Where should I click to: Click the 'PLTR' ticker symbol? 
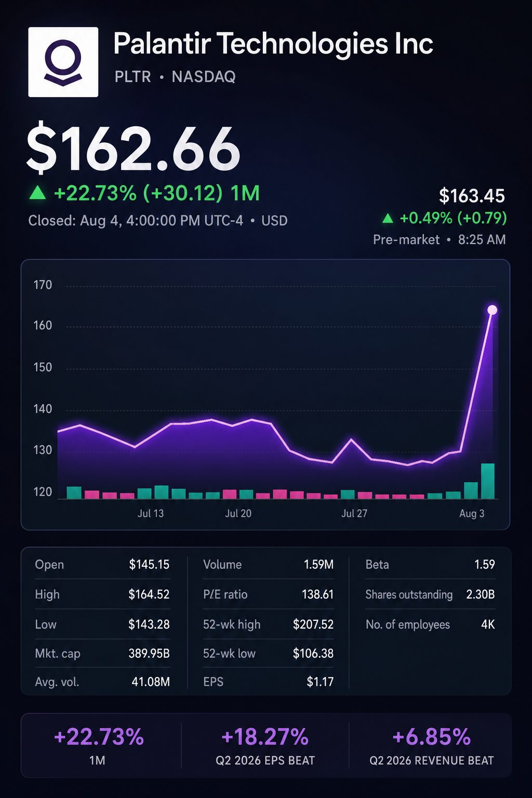coord(133,77)
